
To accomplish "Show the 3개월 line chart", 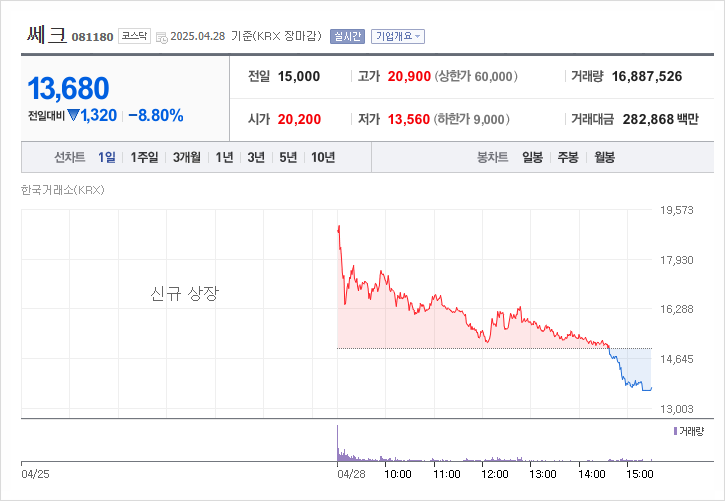I will tap(187, 157).
